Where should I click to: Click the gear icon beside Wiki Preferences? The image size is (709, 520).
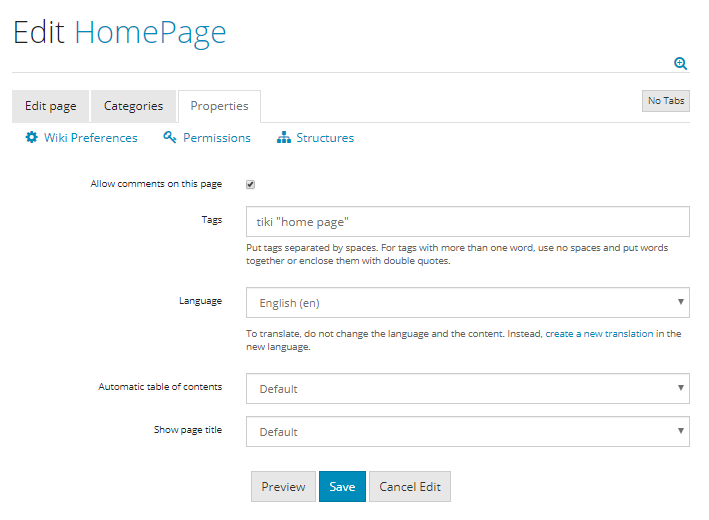32,138
